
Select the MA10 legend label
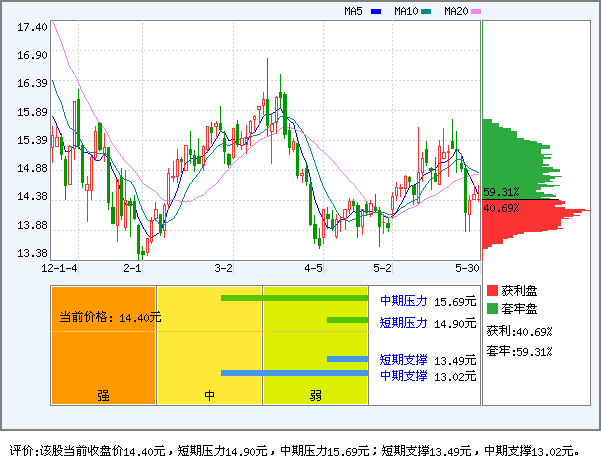(x=406, y=11)
